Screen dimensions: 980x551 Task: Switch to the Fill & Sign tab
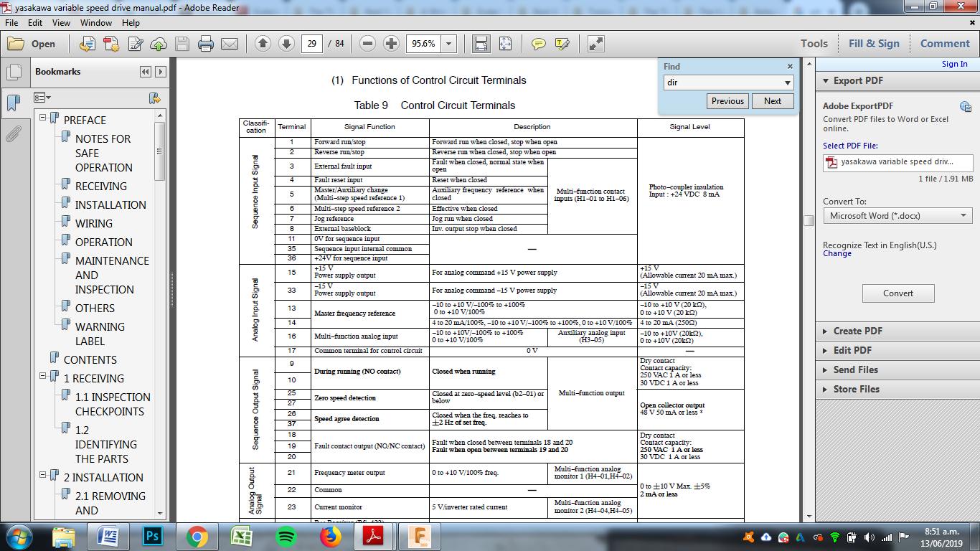coord(873,43)
